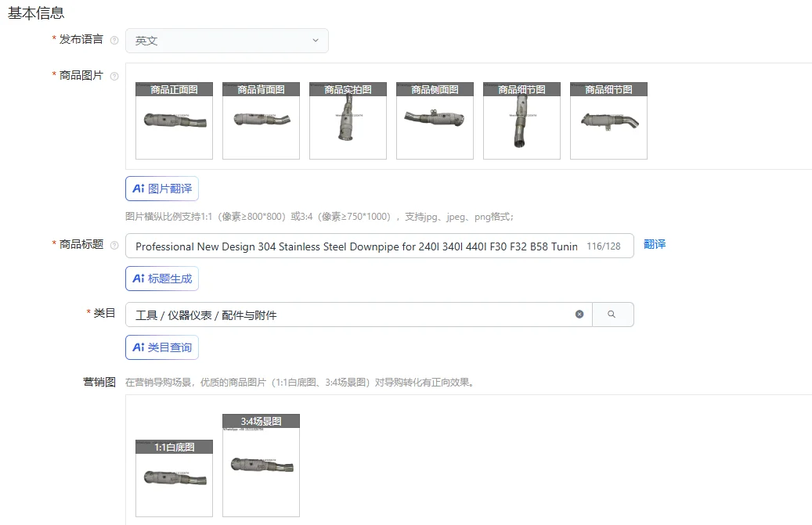Viewport: 812px width, 525px height.
Task: Select the 商品侧面图 thumbnail
Action: coord(435,120)
